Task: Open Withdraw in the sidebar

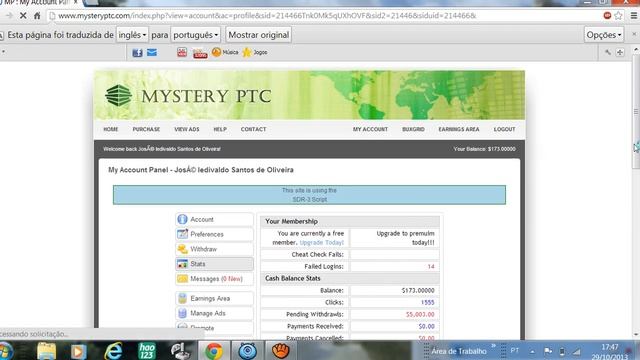Action: pyautogui.click(x=214, y=249)
